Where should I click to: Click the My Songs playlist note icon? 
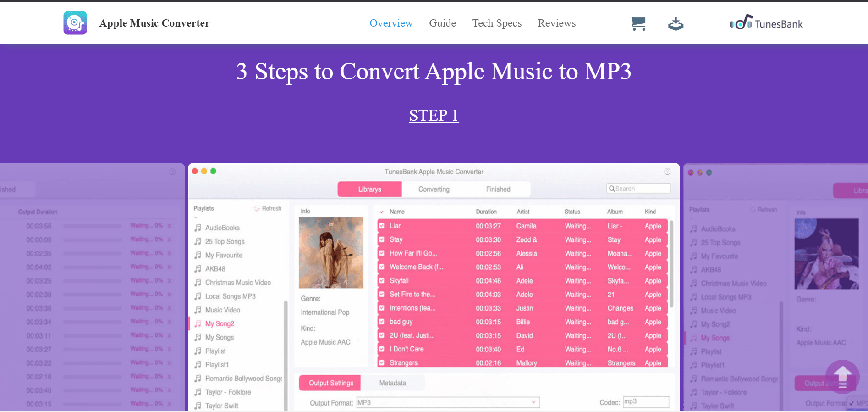(x=198, y=337)
